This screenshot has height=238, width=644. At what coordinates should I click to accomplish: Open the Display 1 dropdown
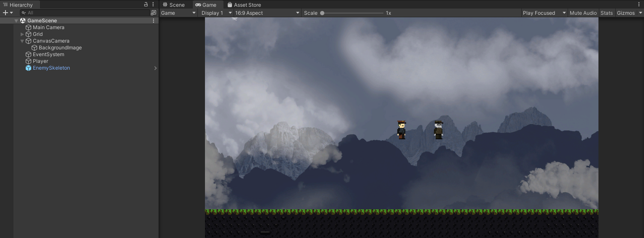(x=216, y=13)
